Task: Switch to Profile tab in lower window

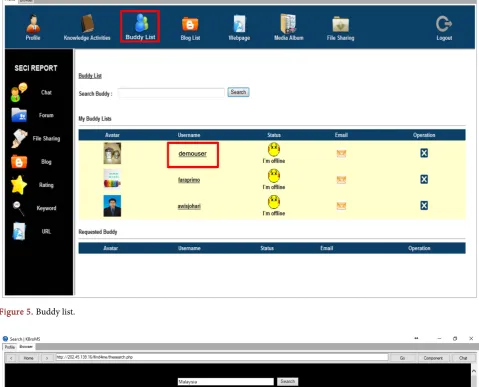Action: pyautogui.click(x=10, y=347)
